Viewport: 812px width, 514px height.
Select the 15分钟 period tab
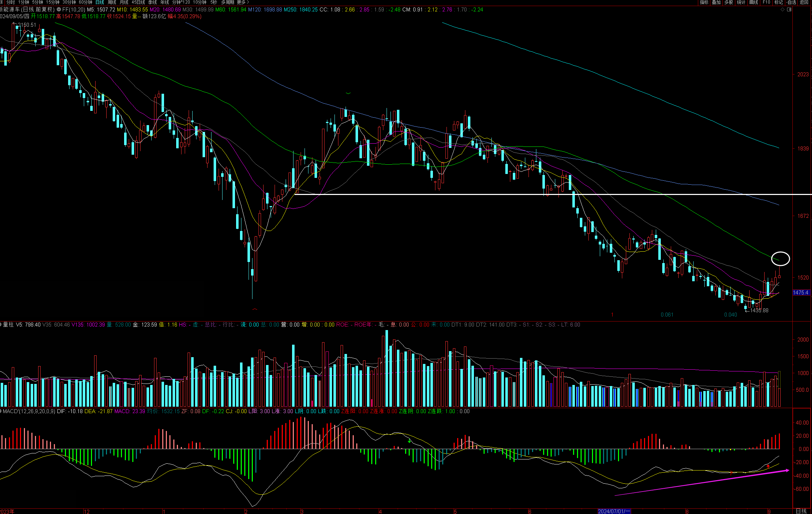pyautogui.click(x=53, y=2)
